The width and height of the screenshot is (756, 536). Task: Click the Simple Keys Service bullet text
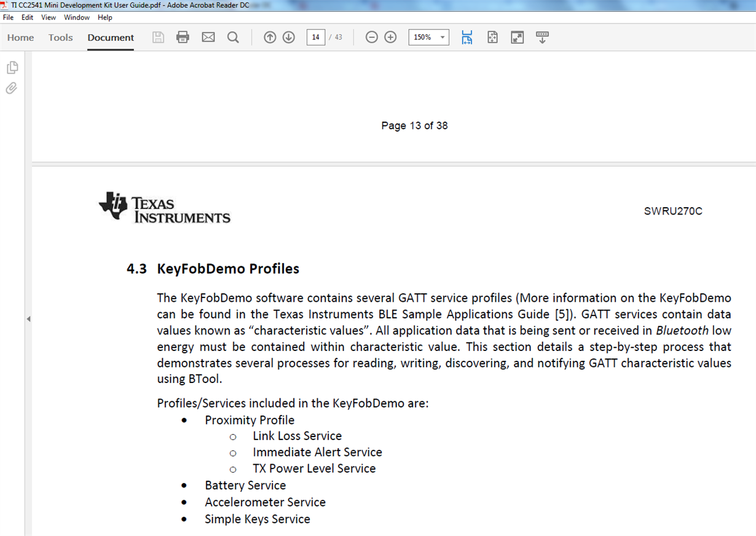(x=258, y=519)
